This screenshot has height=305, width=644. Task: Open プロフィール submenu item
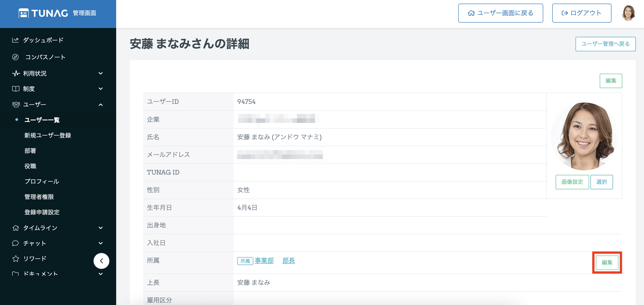[42, 181]
